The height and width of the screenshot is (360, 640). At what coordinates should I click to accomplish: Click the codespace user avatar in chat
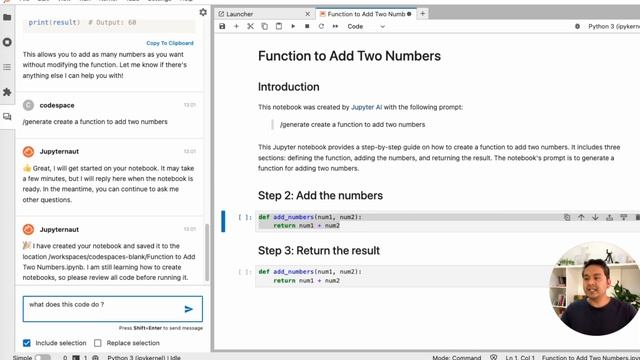coord(28,105)
